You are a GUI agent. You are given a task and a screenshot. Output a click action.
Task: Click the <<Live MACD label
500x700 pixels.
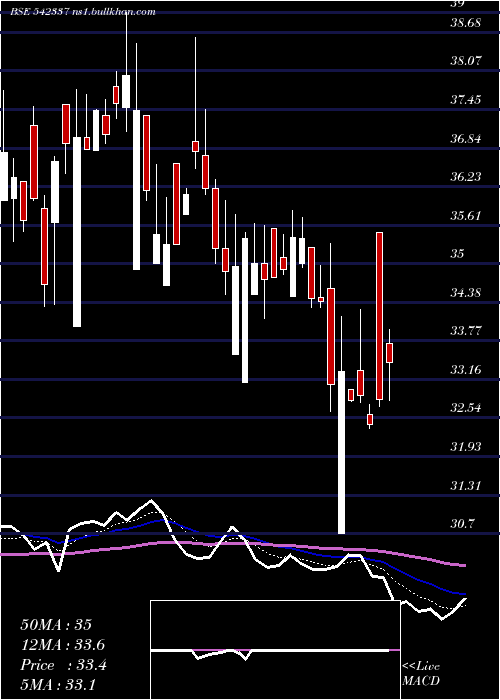(x=421, y=674)
